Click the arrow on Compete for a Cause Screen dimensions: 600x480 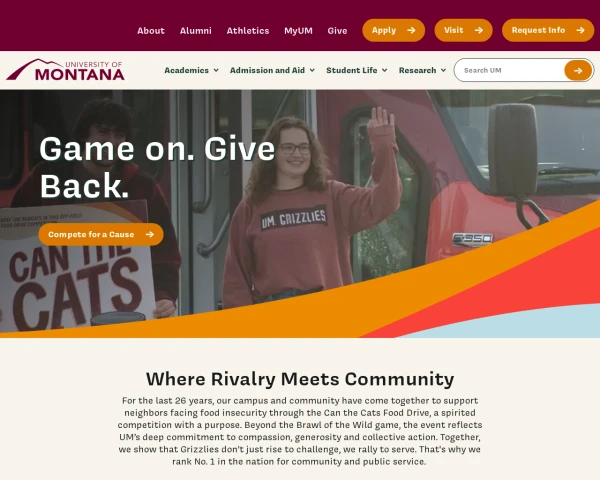coord(150,234)
